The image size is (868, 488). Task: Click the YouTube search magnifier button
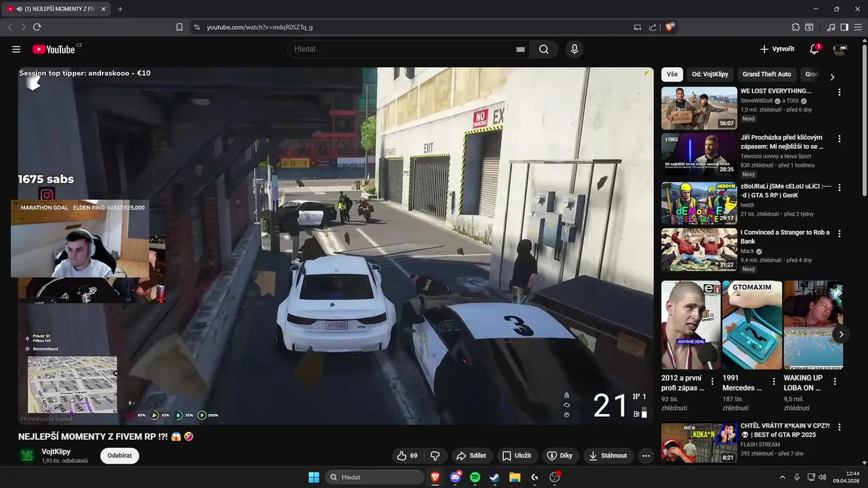click(x=544, y=49)
